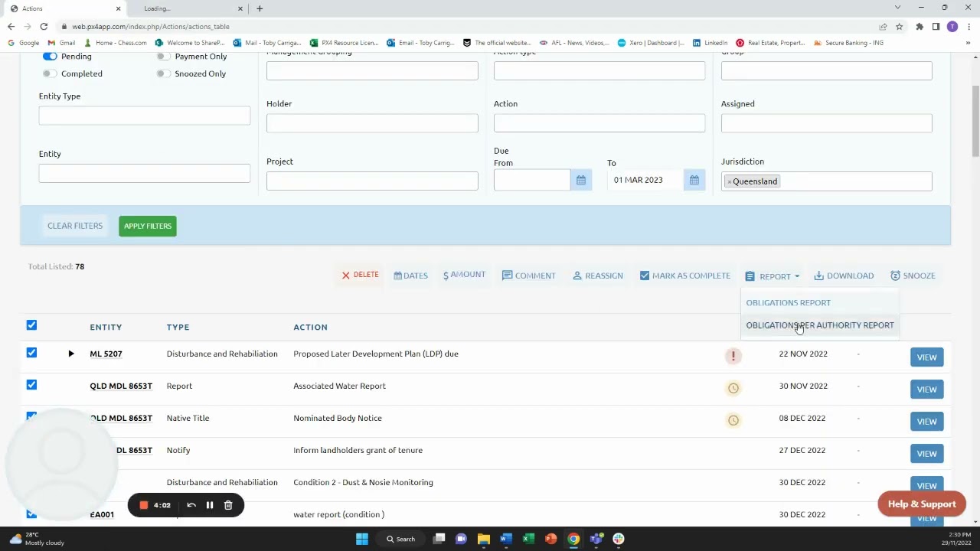
Task: Sort by ACTION column header
Action: [310, 327]
